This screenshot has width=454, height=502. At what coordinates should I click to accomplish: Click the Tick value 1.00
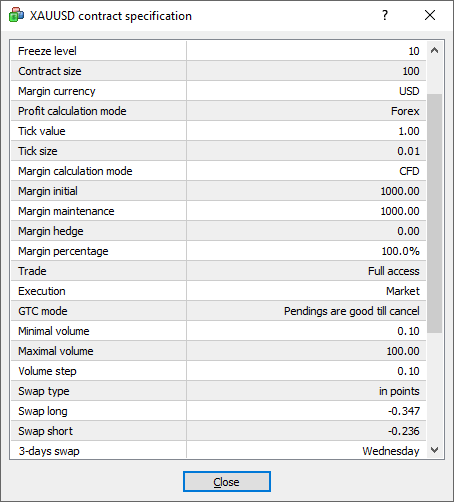point(409,131)
